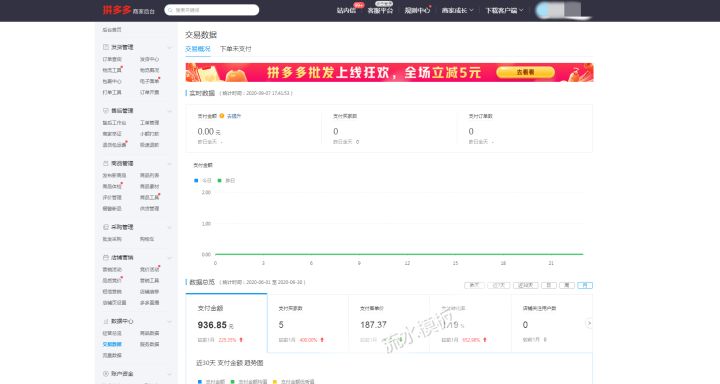Open 小额打款 in the sidebar
720x384 pixels.
(149, 134)
